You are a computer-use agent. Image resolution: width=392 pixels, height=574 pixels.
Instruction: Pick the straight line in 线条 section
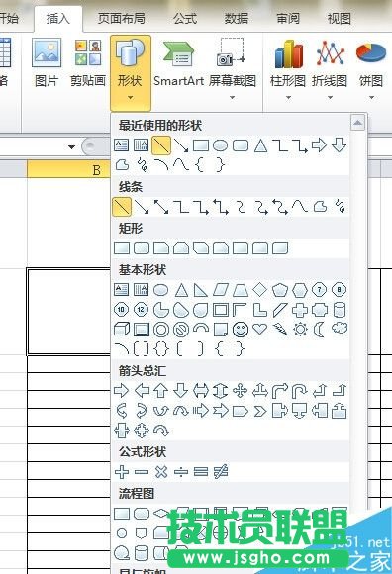(122, 207)
